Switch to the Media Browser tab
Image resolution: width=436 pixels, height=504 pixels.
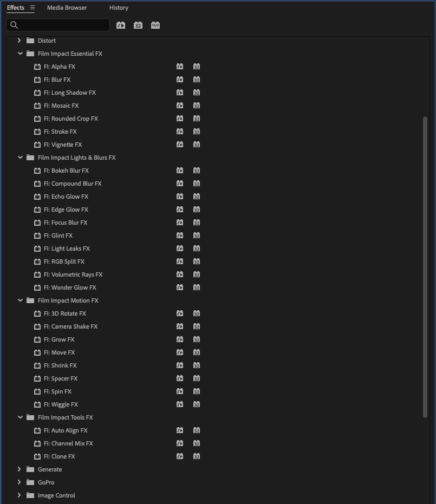67,8
